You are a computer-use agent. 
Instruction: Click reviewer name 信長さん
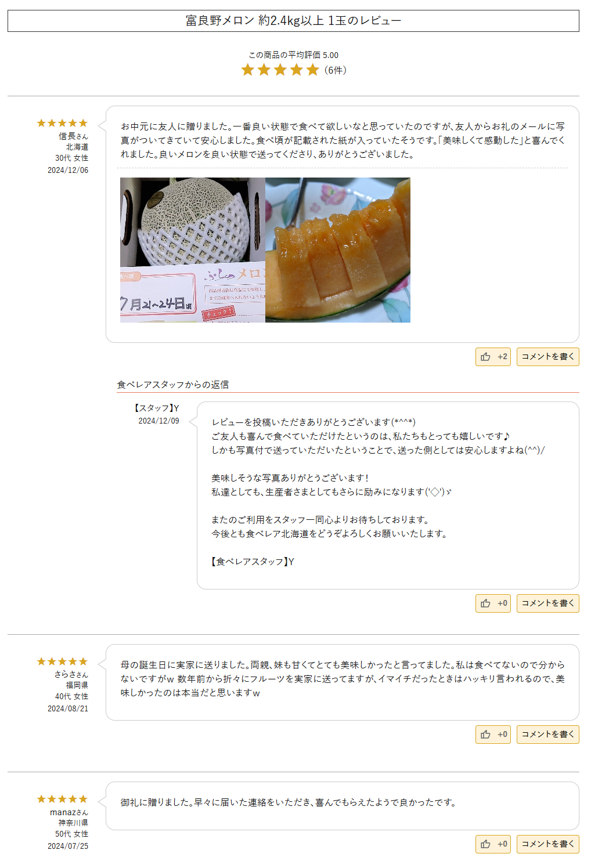click(73, 136)
